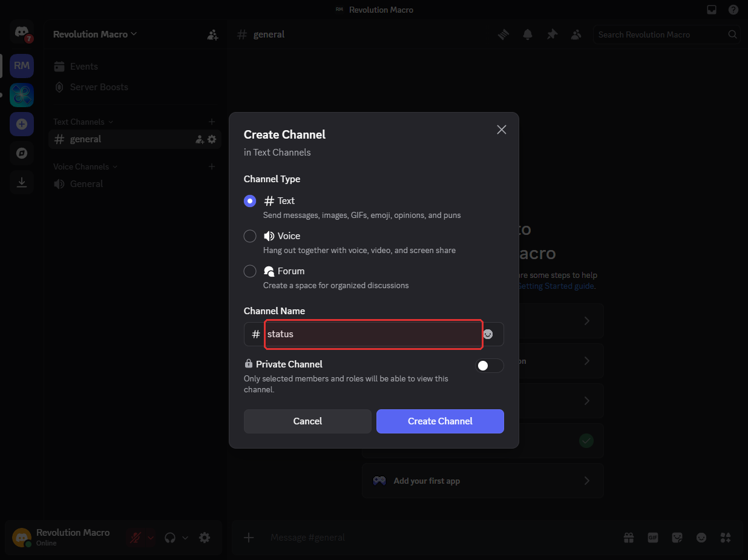Click Add a Server plus icon

pos(22,124)
